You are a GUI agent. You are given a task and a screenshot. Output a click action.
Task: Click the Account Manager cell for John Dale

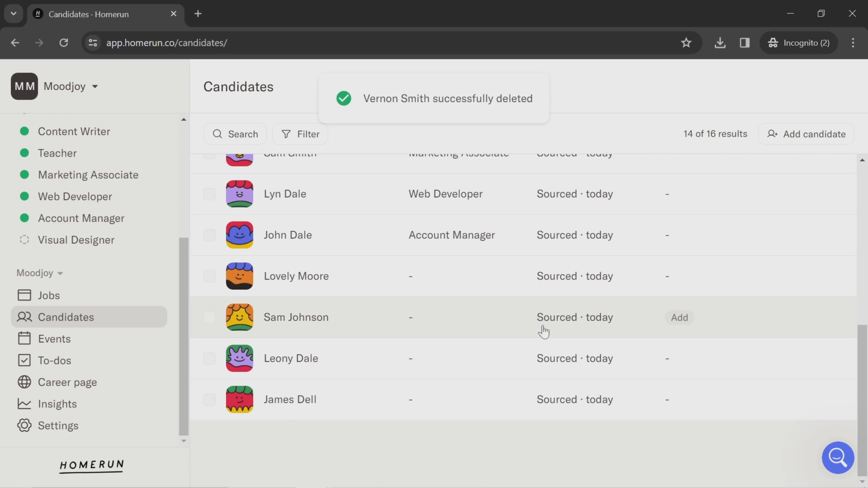click(x=452, y=235)
